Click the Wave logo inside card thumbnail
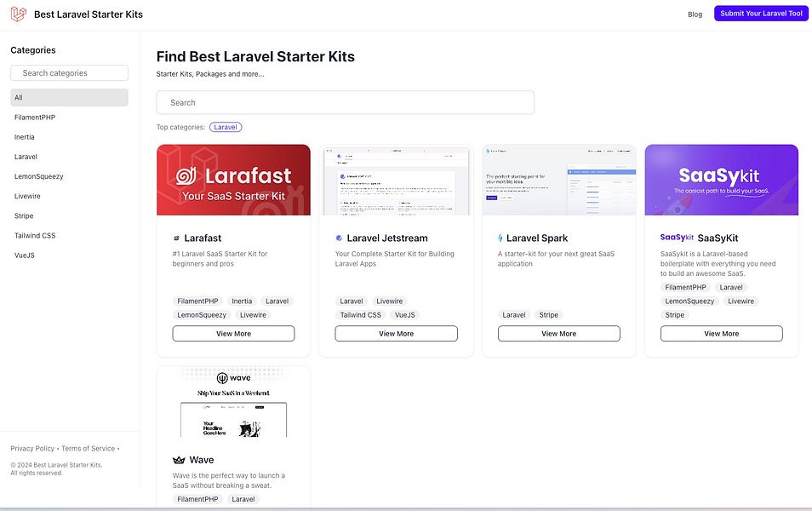The width and height of the screenshot is (812, 511). [x=232, y=377]
